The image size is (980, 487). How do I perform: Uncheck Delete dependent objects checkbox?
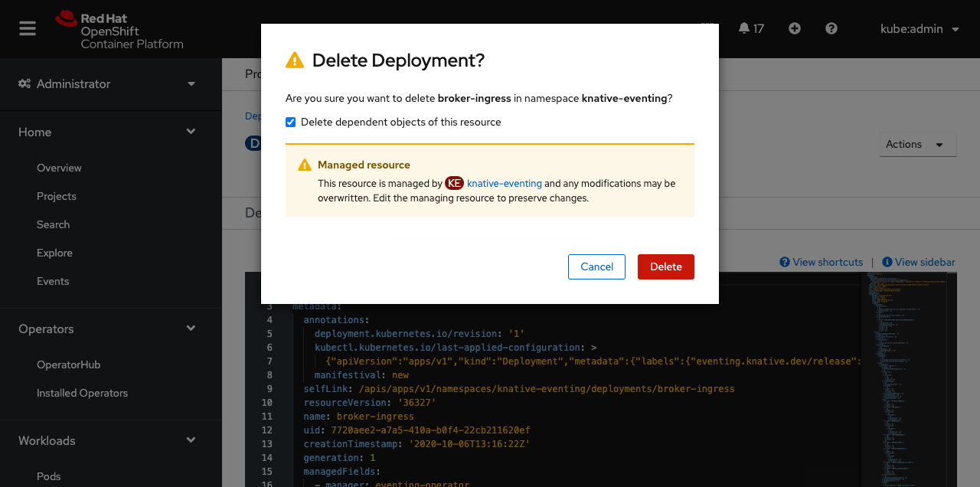click(x=291, y=123)
